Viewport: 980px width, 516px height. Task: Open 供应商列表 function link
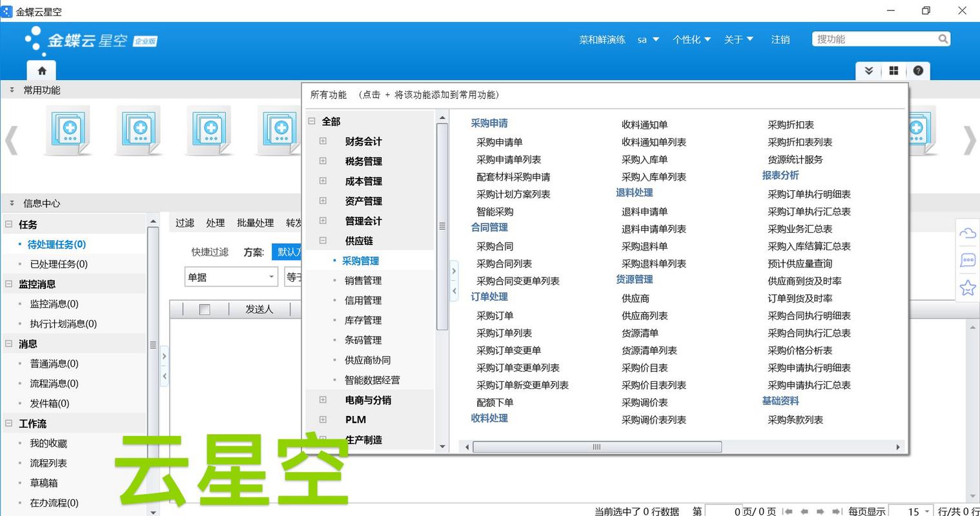[x=644, y=315]
